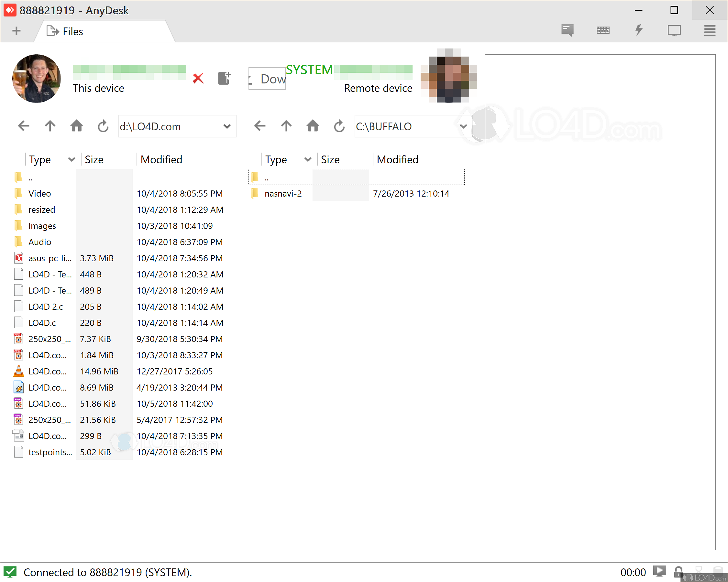Screen dimensions: 728x582
Task: Open local Type column sort dropdown
Action: 71,159
